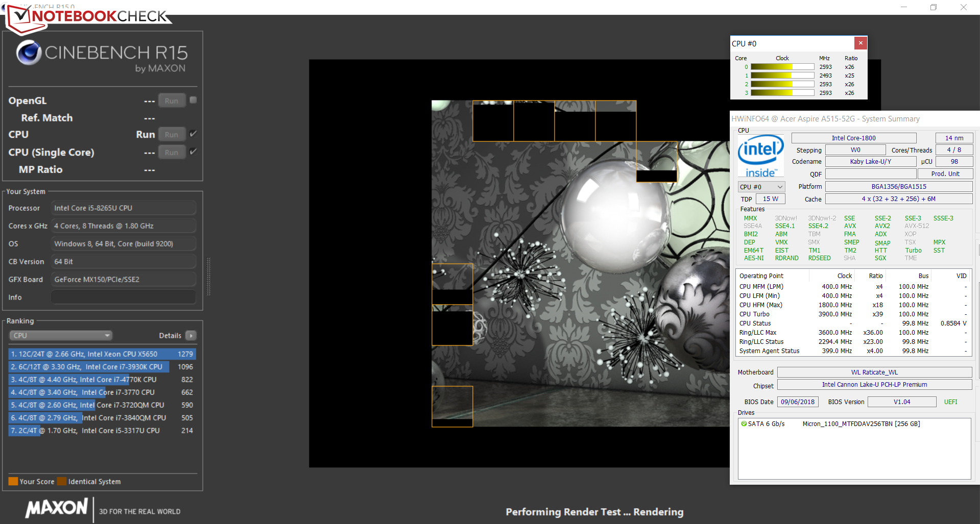
Task: Open ranking Details arrow button
Action: (191, 336)
